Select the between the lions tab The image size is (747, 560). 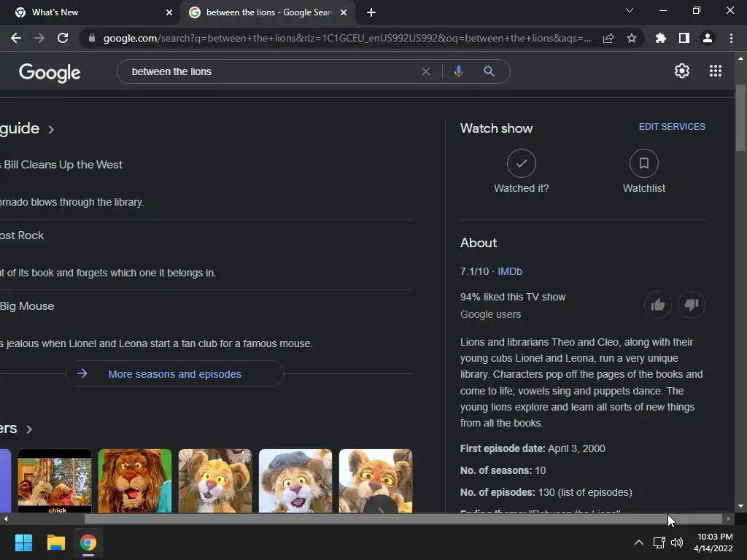(267, 12)
